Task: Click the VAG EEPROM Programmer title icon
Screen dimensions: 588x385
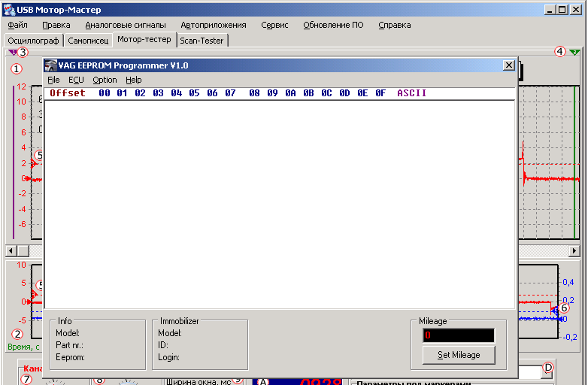Action: tap(50, 65)
